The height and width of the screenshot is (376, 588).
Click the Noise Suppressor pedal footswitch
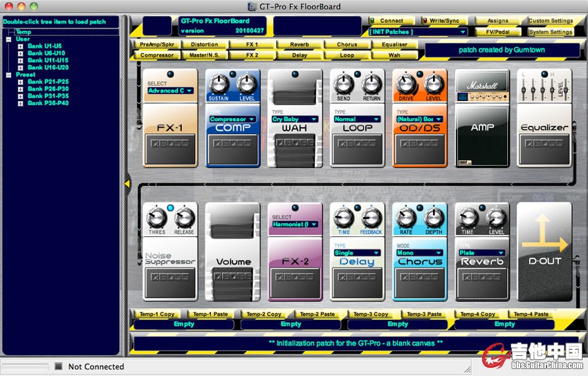coord(170,283)
